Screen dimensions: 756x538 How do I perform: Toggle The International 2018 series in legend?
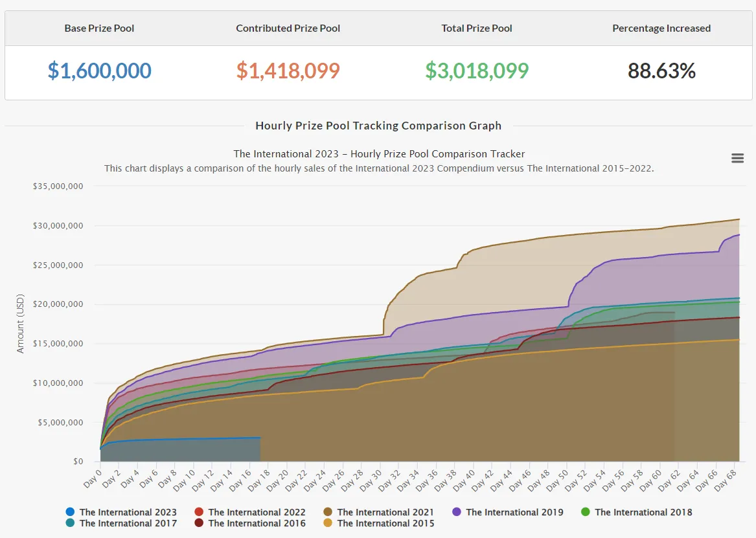point(636,512)
